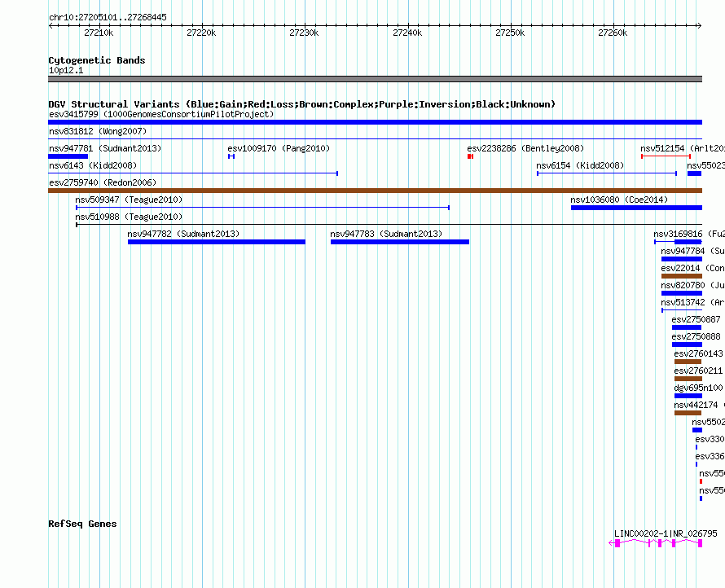This screenshot has height=588, width=725.
Task: Select the nsv512154 red loss variant label
Action: (662, 148)
